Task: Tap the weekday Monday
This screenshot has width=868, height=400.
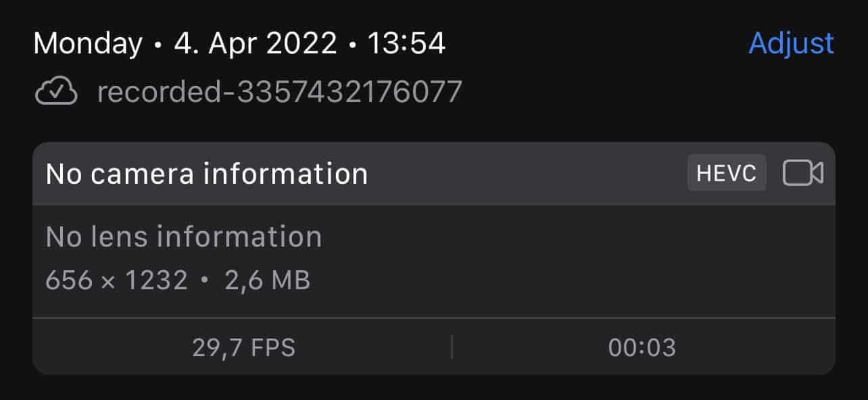Action: click(x=88, y=44)
